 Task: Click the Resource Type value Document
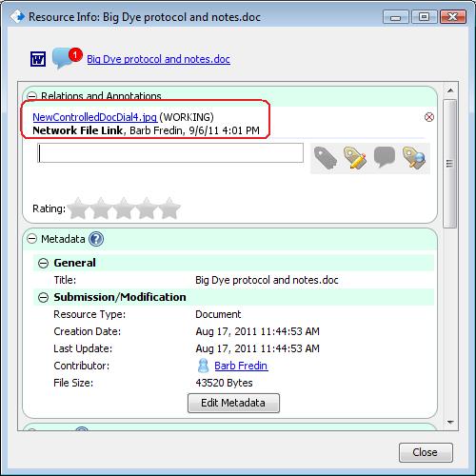point(218,314)
